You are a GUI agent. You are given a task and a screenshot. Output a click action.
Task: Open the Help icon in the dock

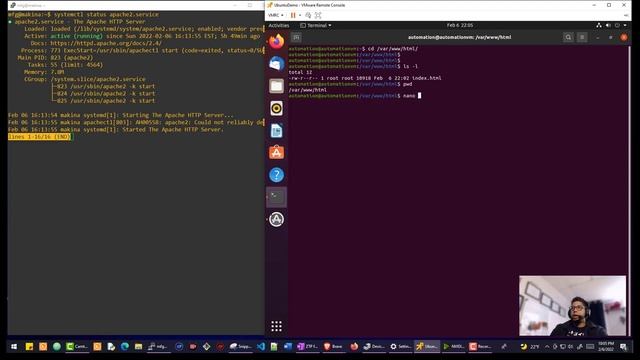(276, 175)
